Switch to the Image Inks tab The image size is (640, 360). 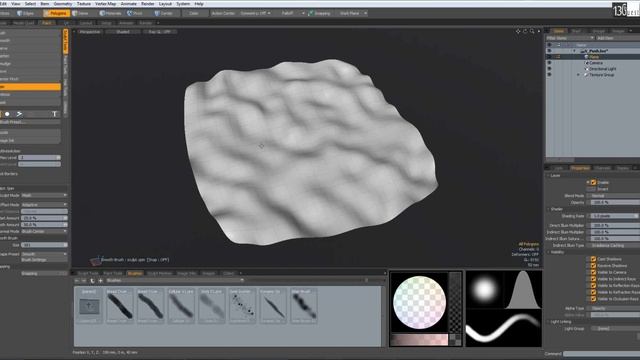[x=187, y=273]
